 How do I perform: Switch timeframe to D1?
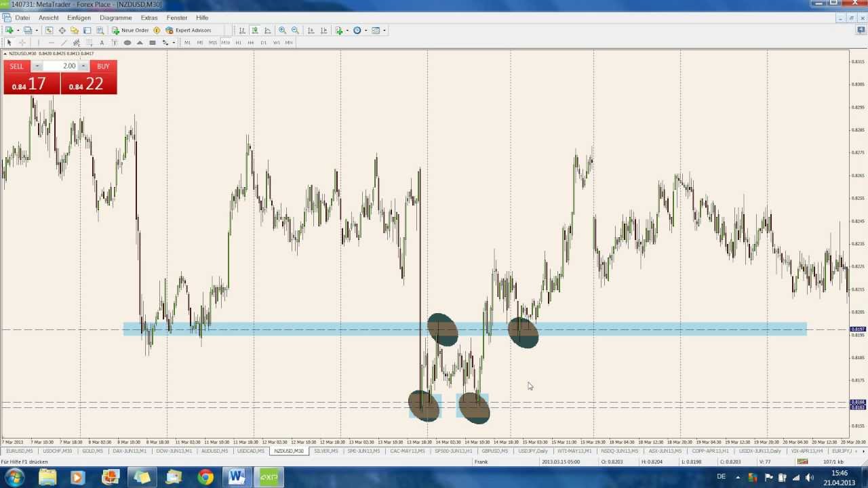tap(264, 43)
